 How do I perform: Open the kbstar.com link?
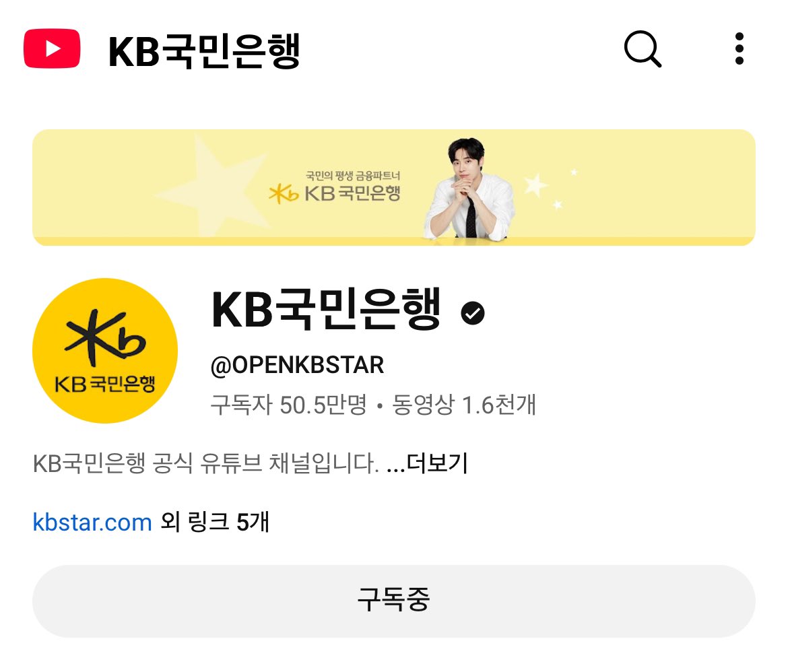92,523
